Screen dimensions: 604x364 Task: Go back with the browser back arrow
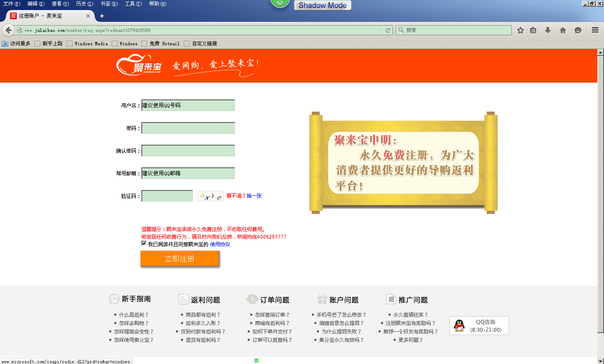click(x=8, y=30)
